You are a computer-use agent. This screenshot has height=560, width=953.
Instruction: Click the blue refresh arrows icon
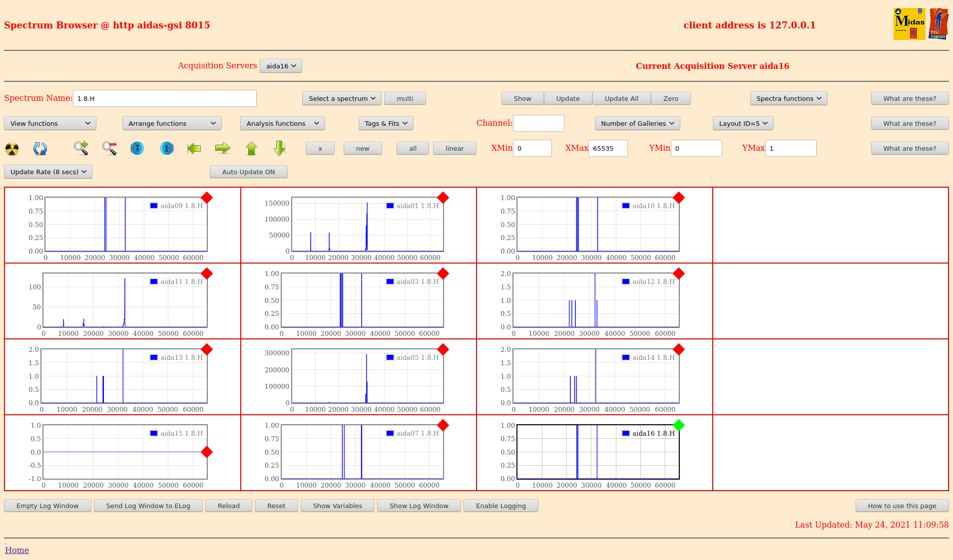coord(40,148)
